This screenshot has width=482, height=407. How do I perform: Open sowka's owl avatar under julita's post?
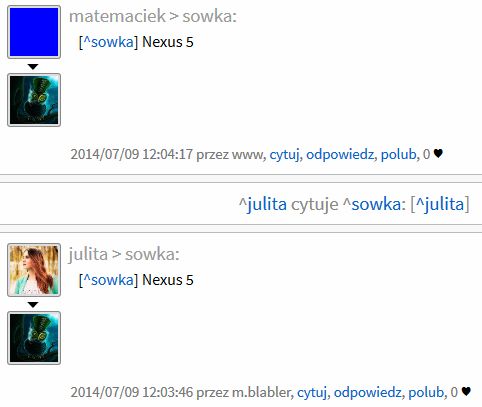(x=34, y=338)
